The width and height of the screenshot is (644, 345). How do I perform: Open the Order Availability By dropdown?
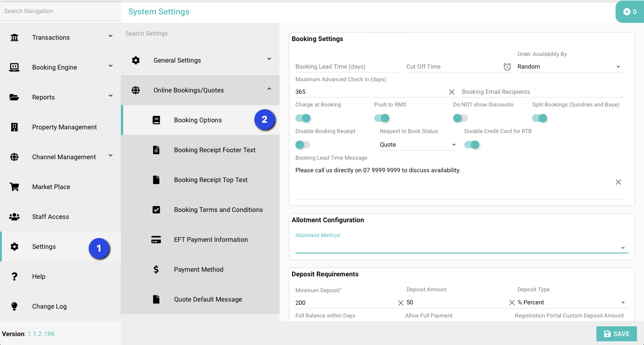[570, 67]
